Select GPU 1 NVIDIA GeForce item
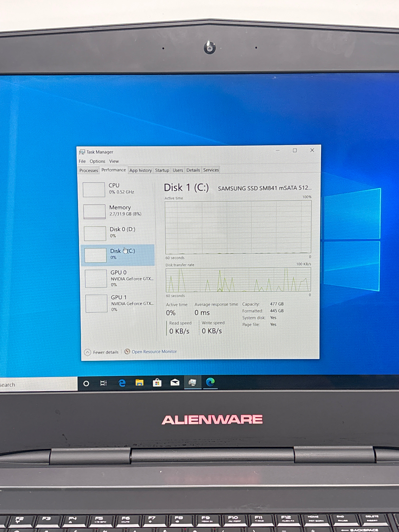 (x=120, y=303)
